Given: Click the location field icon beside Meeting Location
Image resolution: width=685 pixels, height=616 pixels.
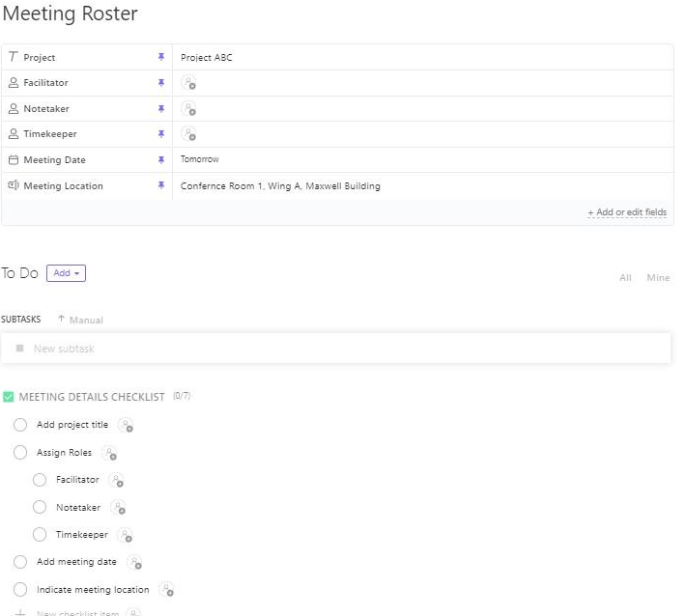Looking at the screenshot, I should click(x=14, y=185).
